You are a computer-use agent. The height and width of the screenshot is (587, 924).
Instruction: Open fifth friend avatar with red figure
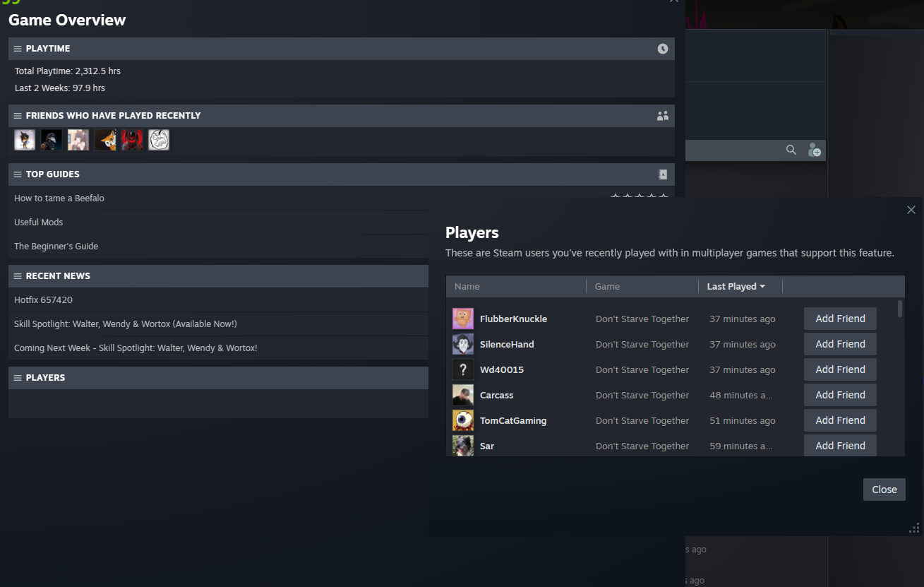tap(132, 140)
